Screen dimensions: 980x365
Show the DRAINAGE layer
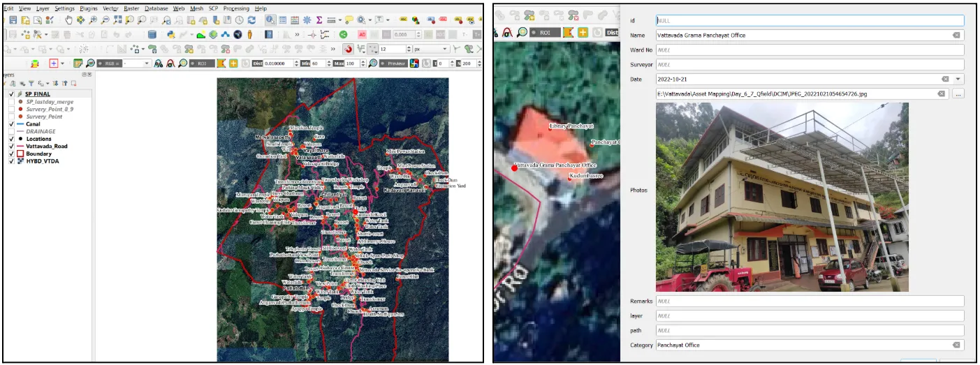[11, 131]
